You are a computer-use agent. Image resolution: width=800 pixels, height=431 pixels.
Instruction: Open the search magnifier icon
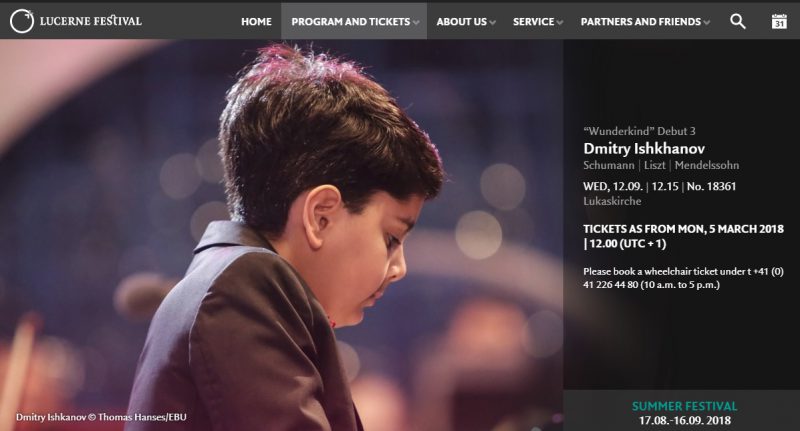[x=738, y=21]
